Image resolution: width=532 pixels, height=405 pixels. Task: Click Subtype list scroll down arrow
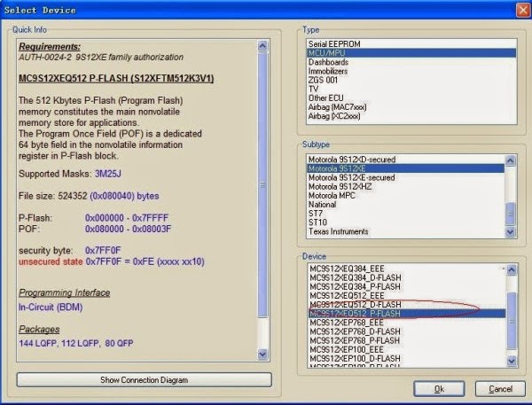point(511,231)
